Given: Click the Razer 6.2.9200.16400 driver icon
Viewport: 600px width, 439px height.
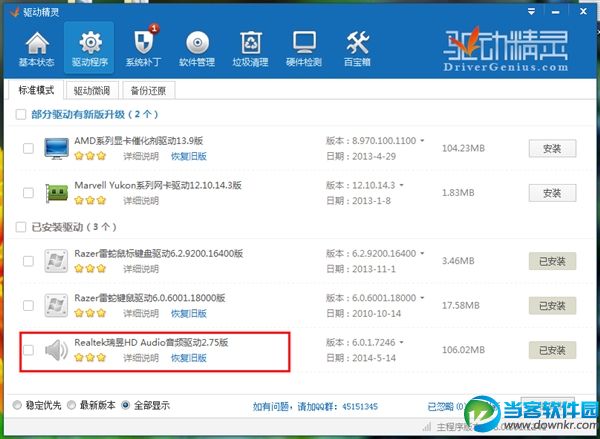Looking at the screenshot, I should point(56,261).
